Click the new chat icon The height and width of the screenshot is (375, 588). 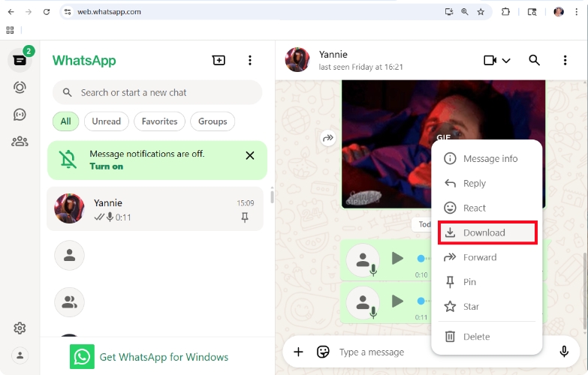pos(219,61)
